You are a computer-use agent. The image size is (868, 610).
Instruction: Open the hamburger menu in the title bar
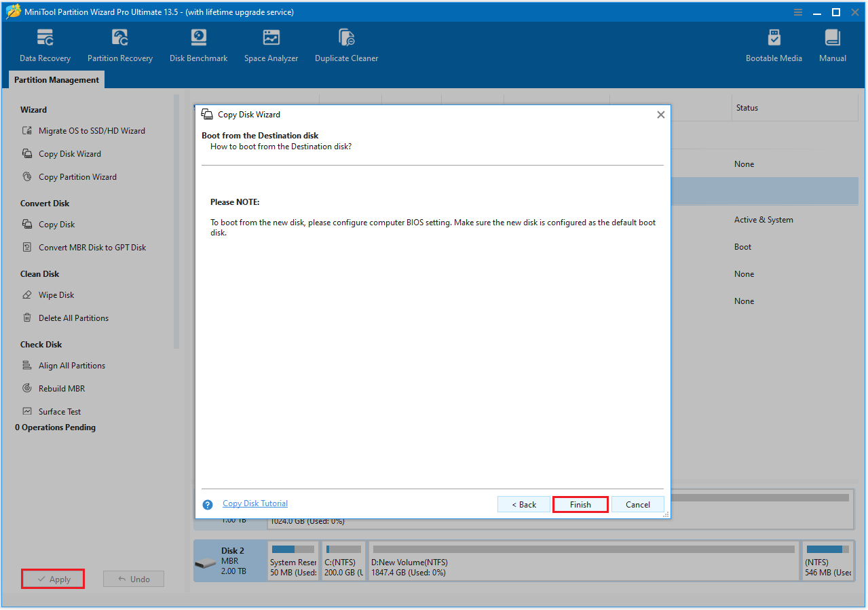(797, 12)
